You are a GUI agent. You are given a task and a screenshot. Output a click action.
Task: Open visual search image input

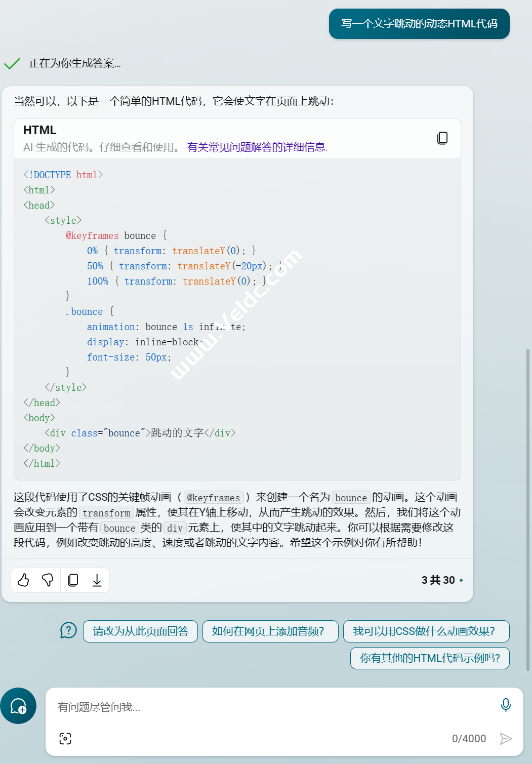click(65, 739)
